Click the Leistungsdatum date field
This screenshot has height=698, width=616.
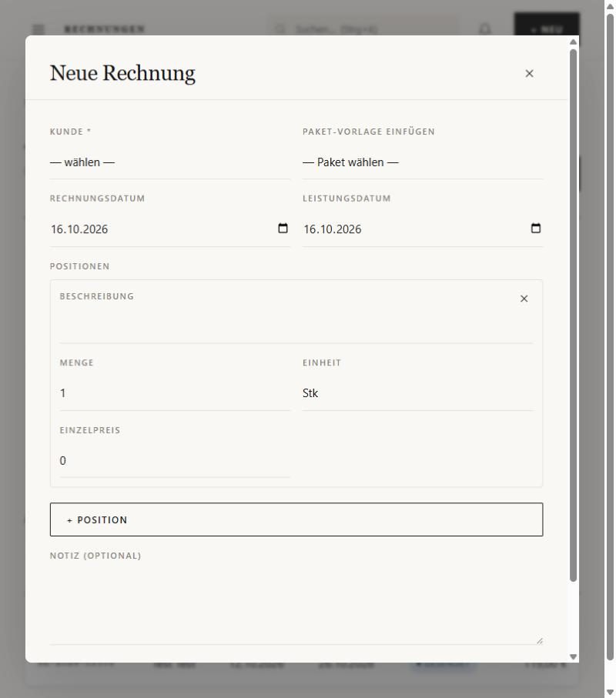[x=423, y=229]
